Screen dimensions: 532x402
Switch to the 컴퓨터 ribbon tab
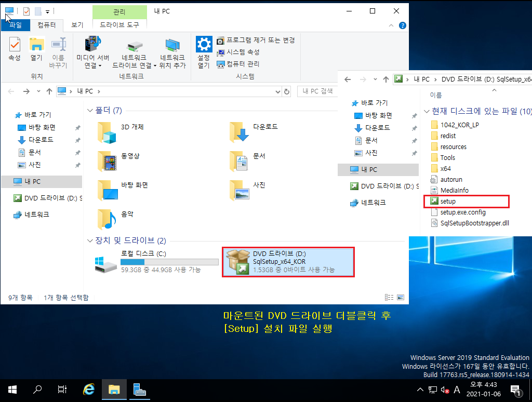(x=47, y=25)
